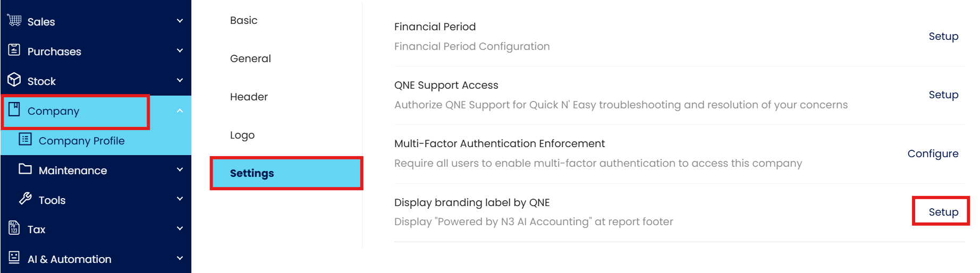Open Setup for Financial Period
The width and height of the screenshot is (980, 273).
click(943, 36)
